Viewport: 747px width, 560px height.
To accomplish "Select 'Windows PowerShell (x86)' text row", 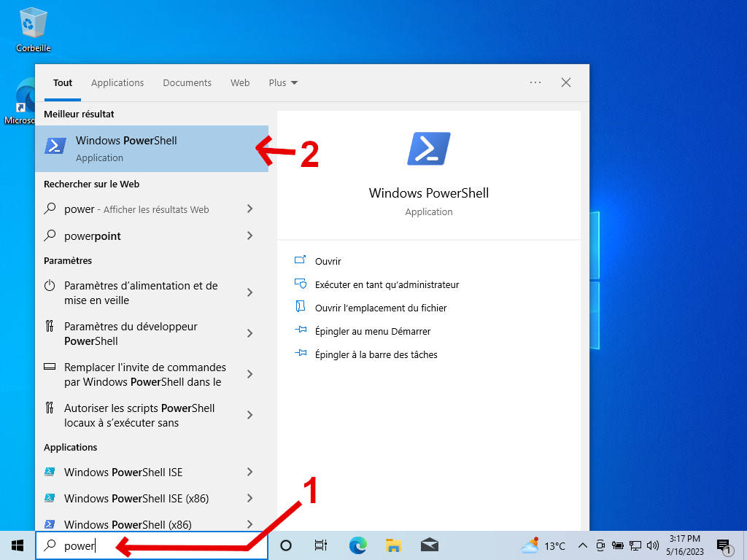I will (x=128, y=524).
